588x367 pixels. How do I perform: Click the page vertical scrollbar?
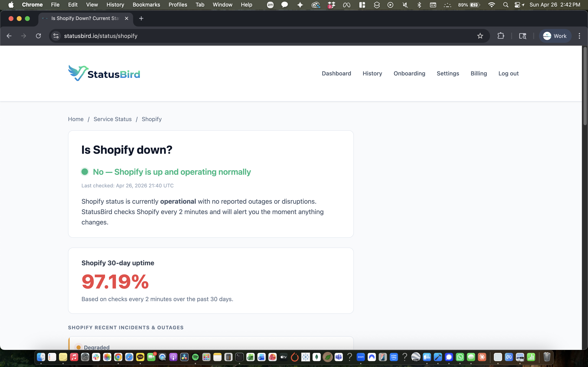pyautogui.click(x=585, y=86)
